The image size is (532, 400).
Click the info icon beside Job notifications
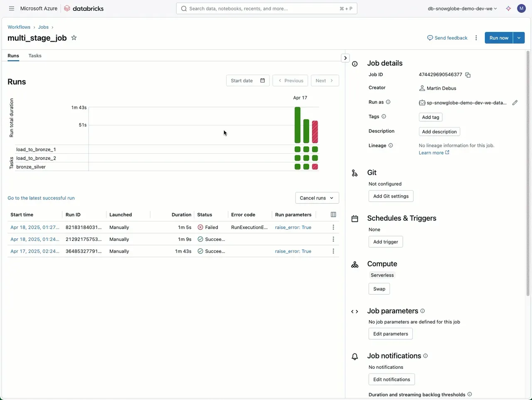click(x=425, y=356)
